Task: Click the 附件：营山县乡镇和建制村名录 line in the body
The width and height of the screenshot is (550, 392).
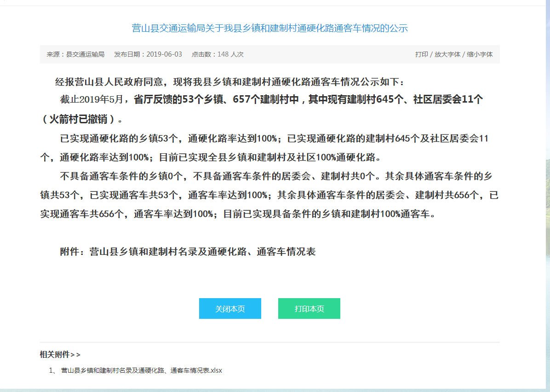Action: tap(188, 252)
